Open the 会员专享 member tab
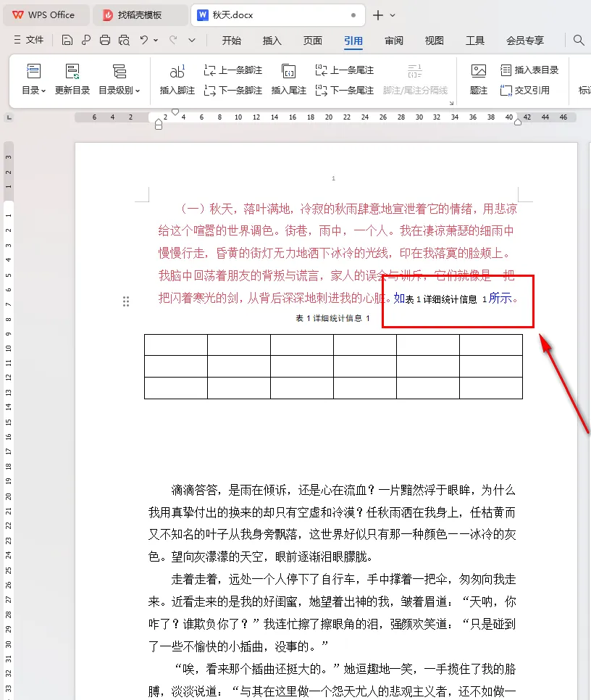The height and width of the screenshot is (700, 591). [x=525, y=41]
